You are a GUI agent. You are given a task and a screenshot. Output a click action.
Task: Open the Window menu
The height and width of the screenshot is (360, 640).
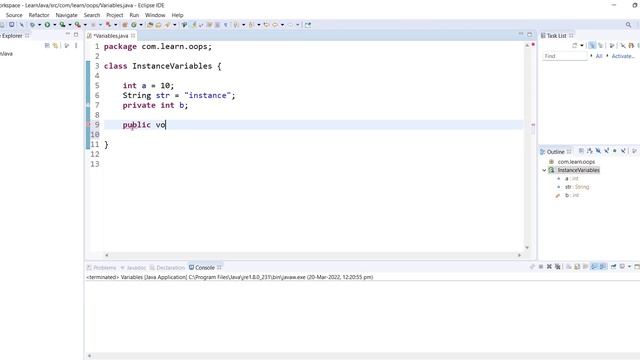click(x=155, y=15)
